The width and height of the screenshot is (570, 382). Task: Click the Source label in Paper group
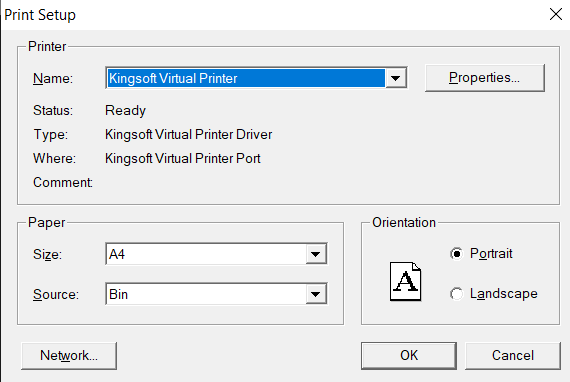pyautogui.click(x=56, y=294)
